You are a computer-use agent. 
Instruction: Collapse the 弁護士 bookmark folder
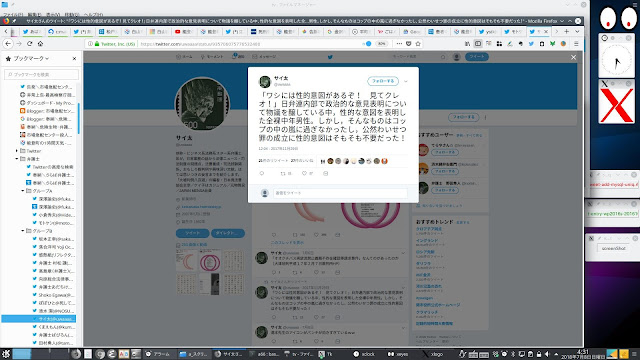[17, 159]
